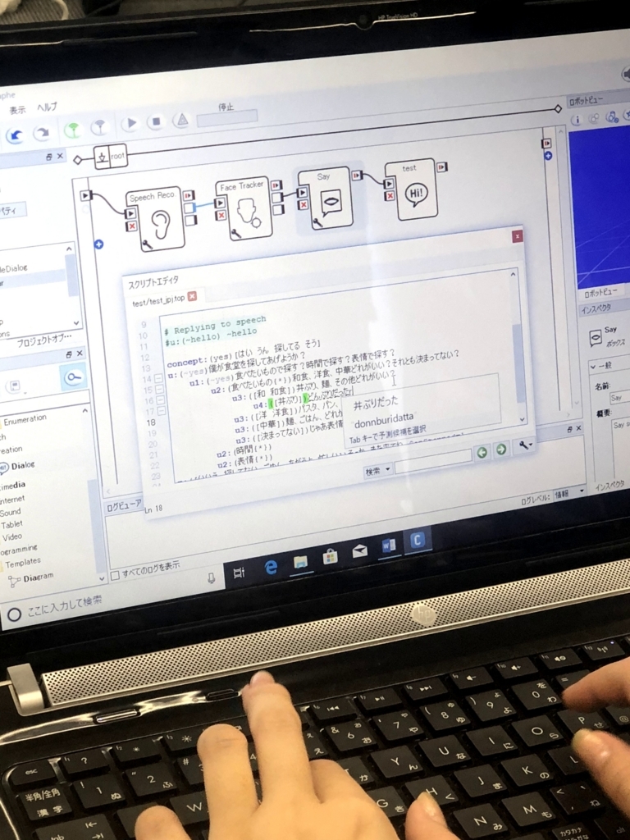Switch to the lower ロボットビュー tab
The height and width of the screenshot is (840, 630).
(600, 293)
